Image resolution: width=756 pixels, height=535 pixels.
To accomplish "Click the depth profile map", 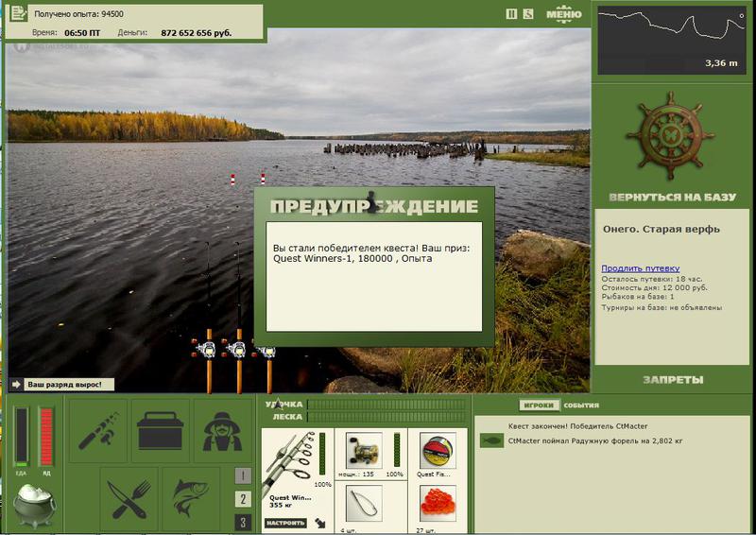I will (671, 41).
